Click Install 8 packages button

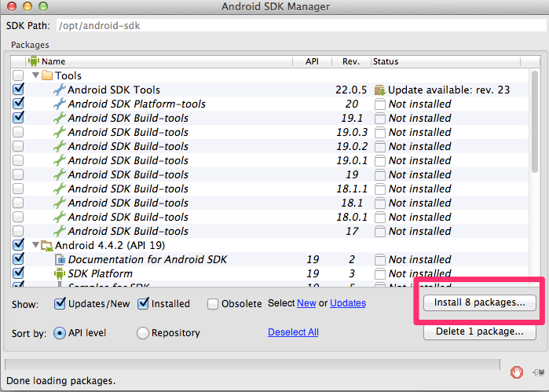[x=479, y=302]
